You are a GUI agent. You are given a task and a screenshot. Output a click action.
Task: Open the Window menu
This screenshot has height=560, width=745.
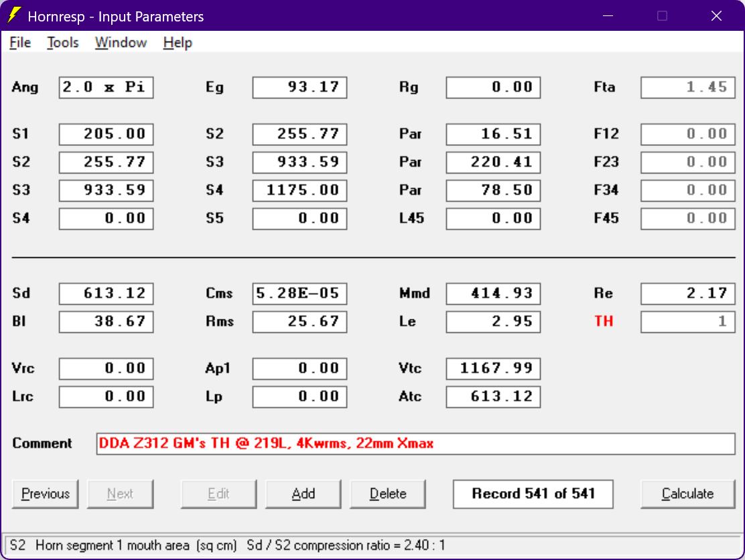121,43
